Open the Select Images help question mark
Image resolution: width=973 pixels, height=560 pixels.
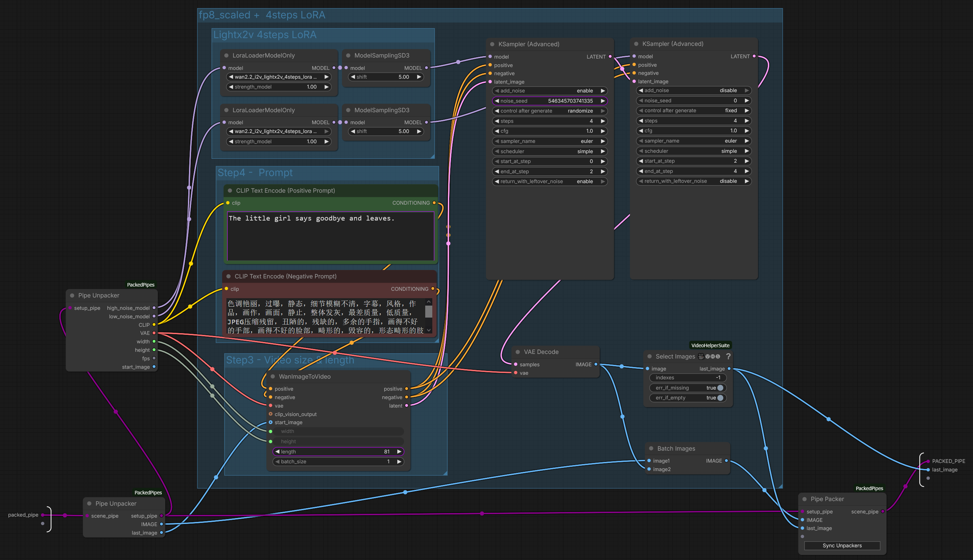pos(728,356)
